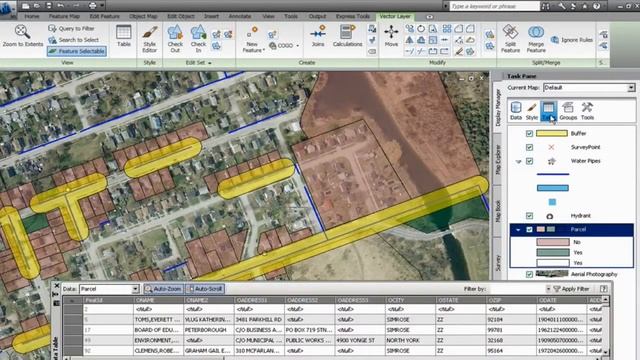Click the Task Pane Tools icon
This screenshot has width=640, height=360.
(587, 111)
